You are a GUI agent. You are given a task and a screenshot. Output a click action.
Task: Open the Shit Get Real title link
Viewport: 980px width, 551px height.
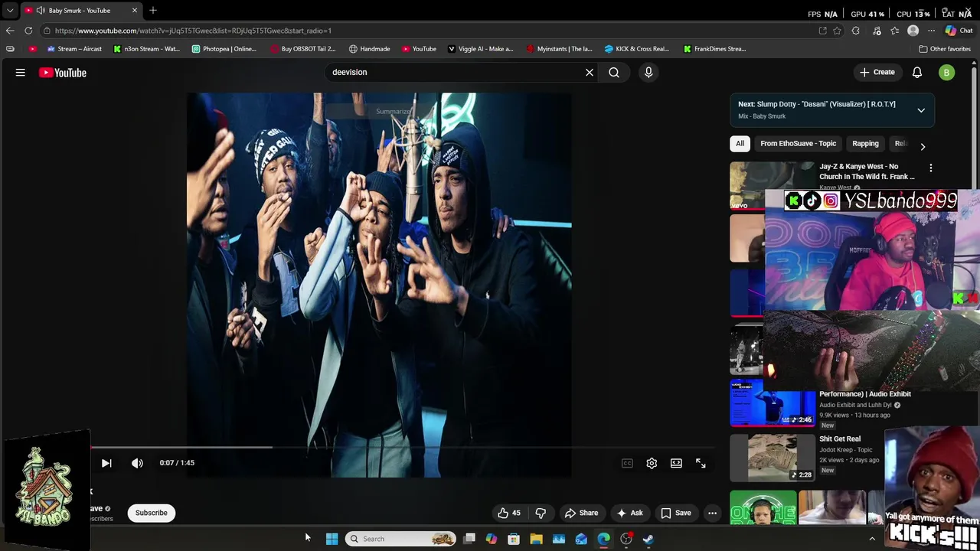pyautogui.click(x=840, y=439)
